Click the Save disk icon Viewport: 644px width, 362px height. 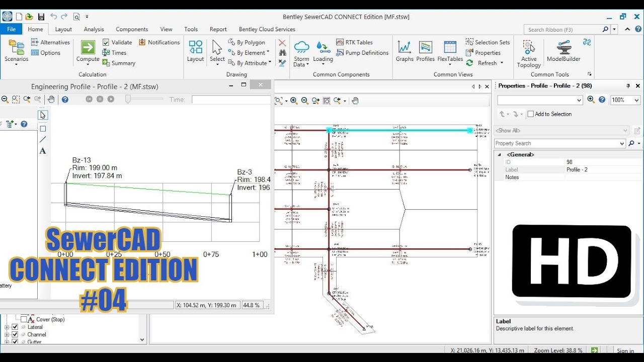tap(41, 17)
